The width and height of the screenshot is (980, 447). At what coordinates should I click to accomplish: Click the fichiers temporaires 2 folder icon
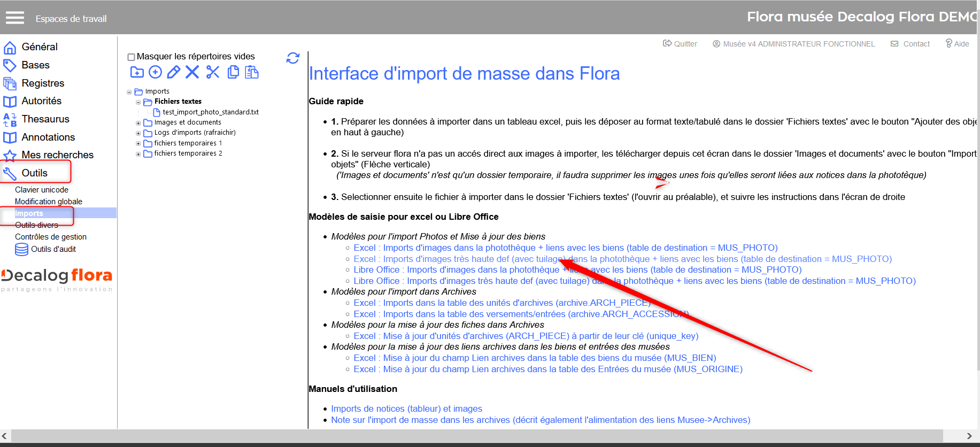pos(148,153)
